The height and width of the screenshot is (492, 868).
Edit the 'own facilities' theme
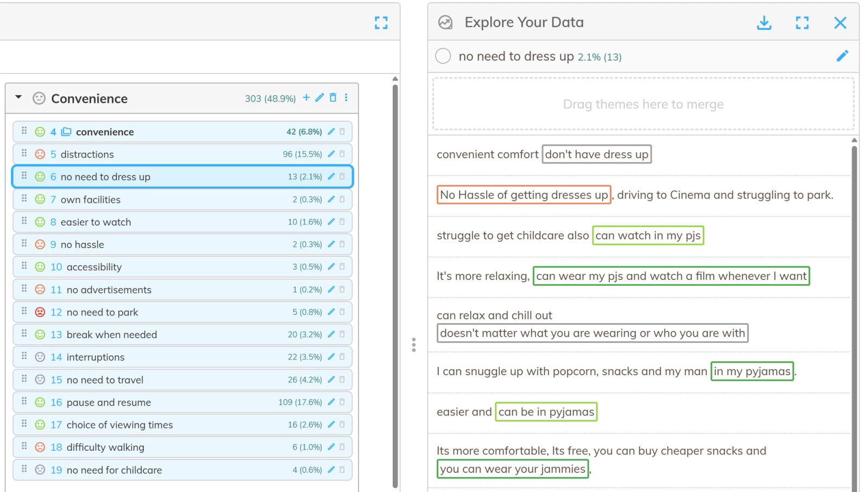[331, 199]
